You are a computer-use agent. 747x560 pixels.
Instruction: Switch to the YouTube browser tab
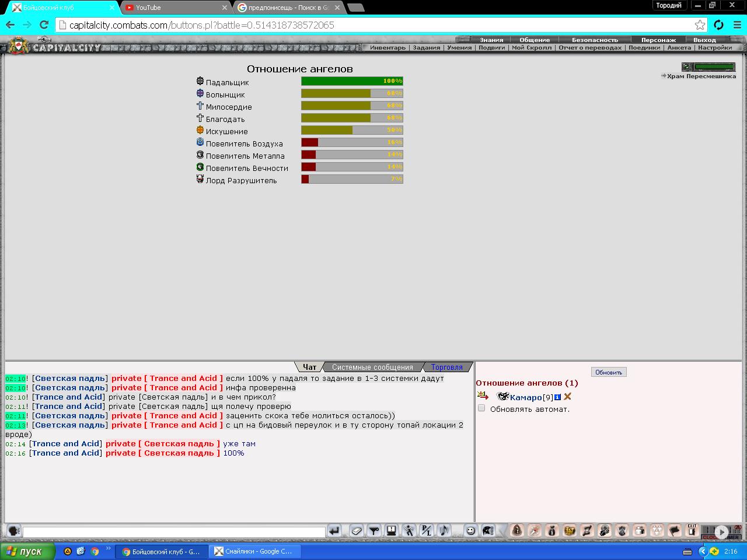175,8
